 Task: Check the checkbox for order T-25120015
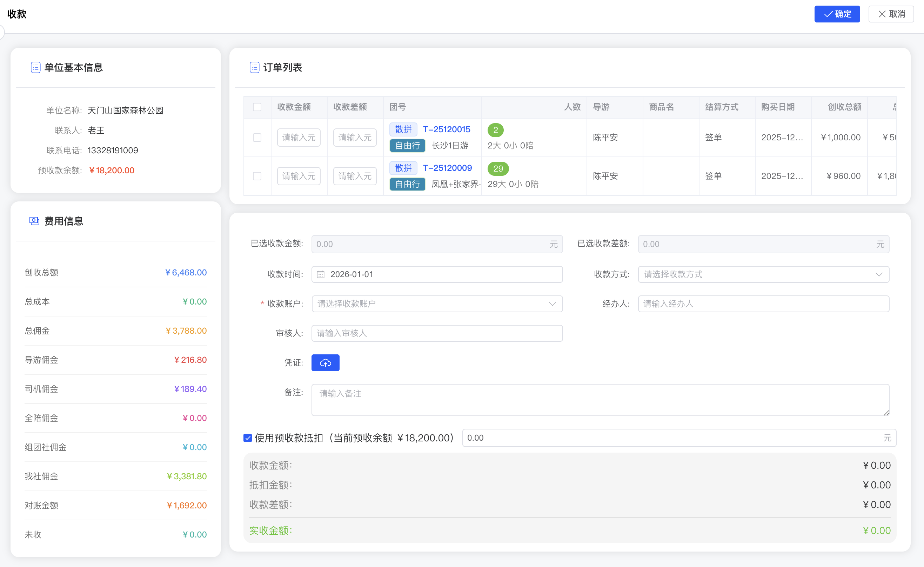pyautogui.click(x=257, y=138)
